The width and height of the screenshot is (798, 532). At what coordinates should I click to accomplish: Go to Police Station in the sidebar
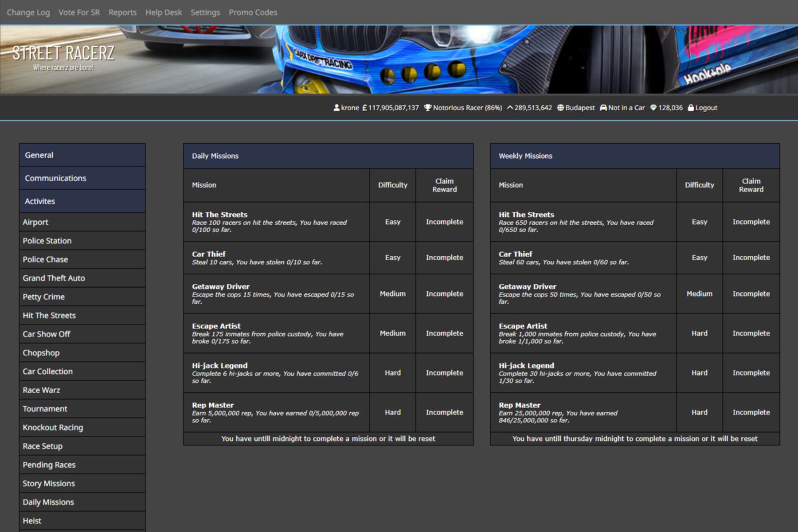82,241
